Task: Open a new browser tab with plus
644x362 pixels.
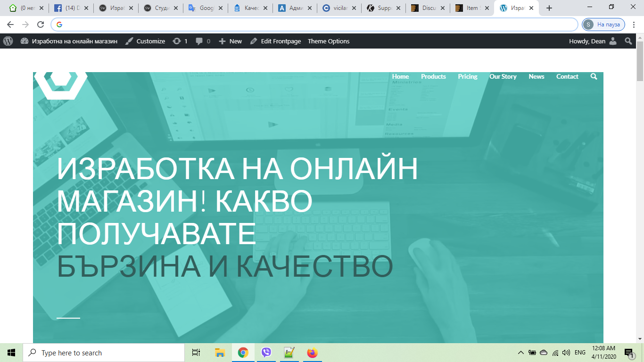Action: coord(549,8)
